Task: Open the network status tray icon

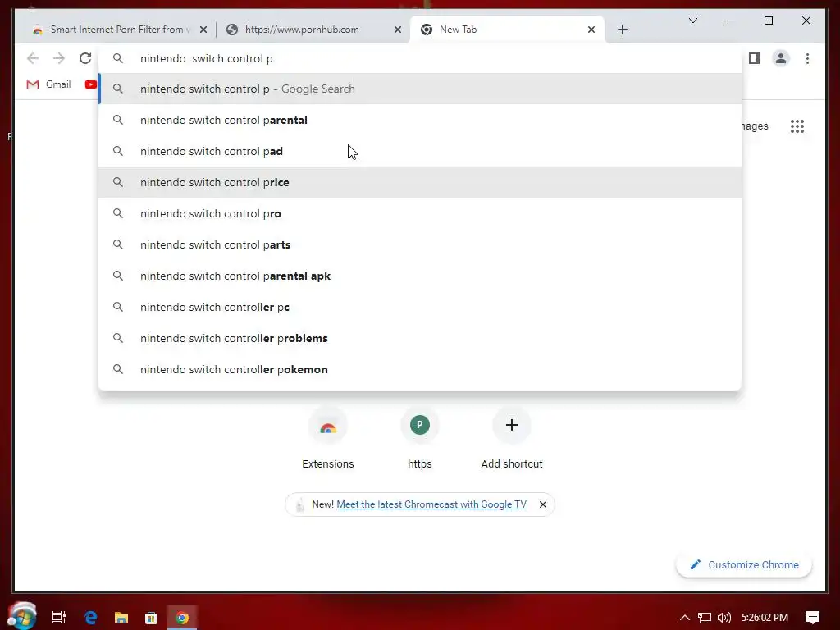Action: pyautogui.click(x=705, y=618)
